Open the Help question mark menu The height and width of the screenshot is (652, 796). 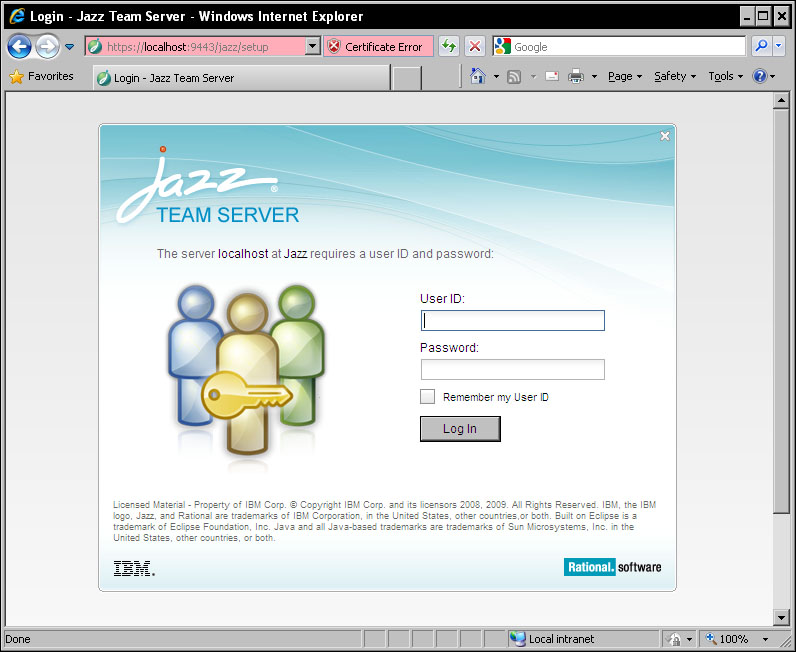[x=764, y=77]
